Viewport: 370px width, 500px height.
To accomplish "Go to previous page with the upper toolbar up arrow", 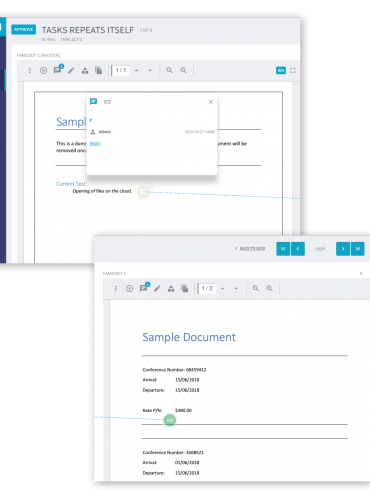I will [x=136, y=70].
